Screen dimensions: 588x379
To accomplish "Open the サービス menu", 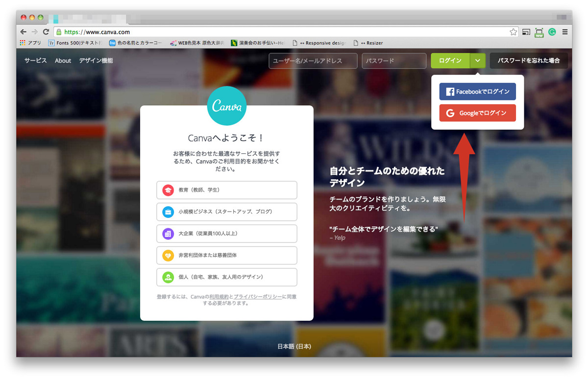I will 36,61.
